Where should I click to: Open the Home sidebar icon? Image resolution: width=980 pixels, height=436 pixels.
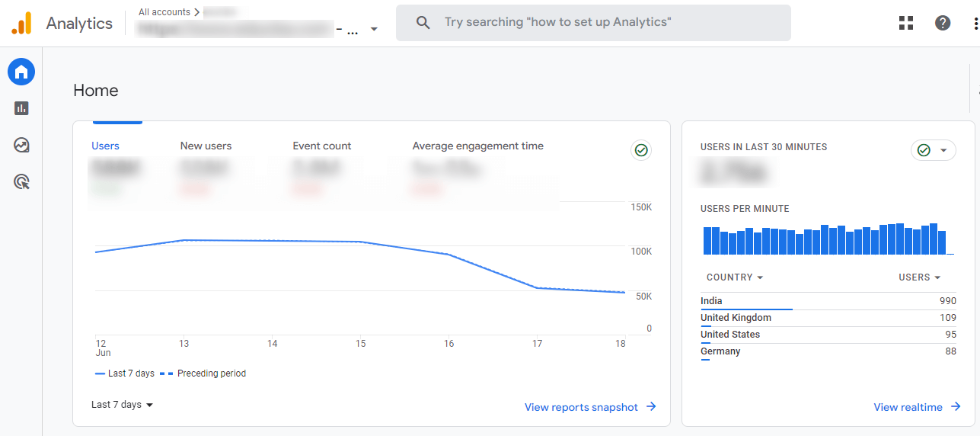[x=21, y=72]
